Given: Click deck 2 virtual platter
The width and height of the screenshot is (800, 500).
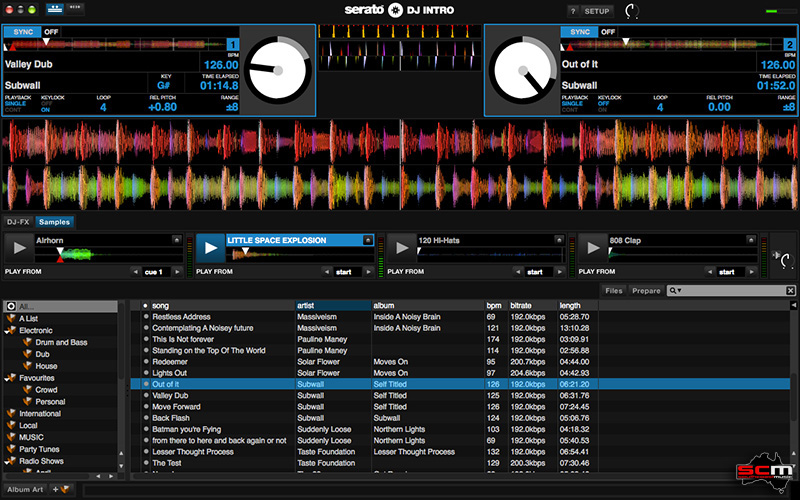Looking at the screenshot, I should click(x=522, y=70).
